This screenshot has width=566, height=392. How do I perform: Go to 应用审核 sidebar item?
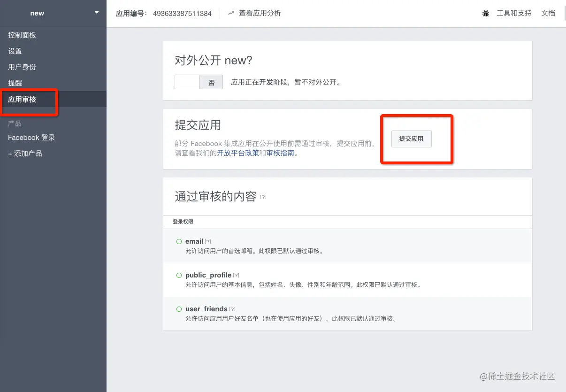(x=22, y=99)
